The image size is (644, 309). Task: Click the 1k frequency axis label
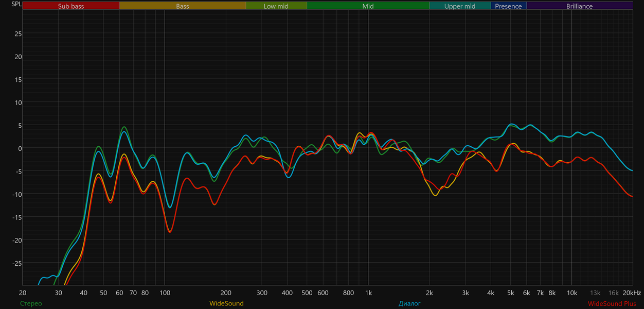(368, 293)
